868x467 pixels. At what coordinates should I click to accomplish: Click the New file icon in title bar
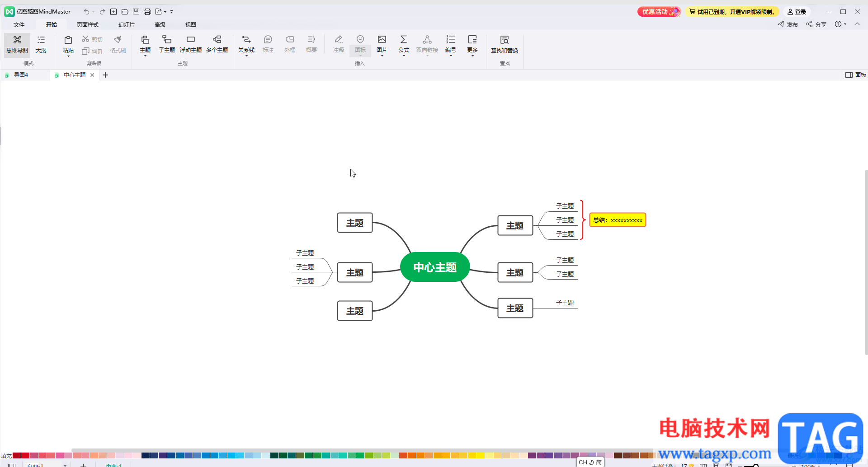tap(113, 12)
